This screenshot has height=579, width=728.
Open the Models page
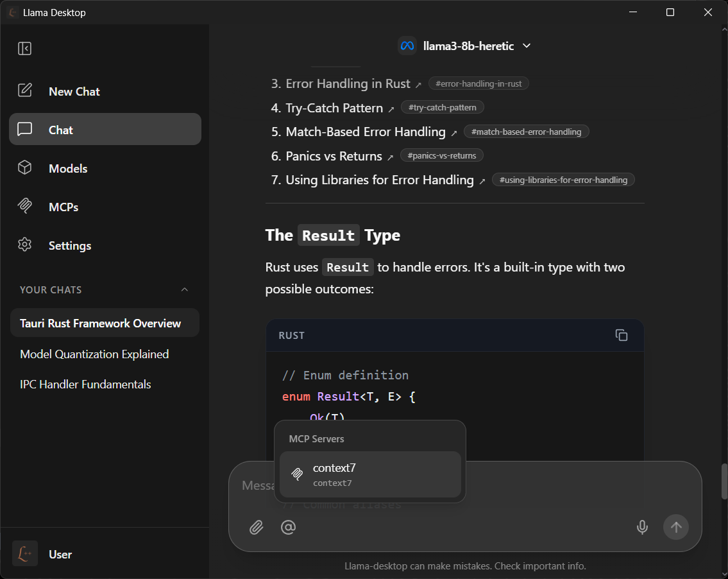point(68,168)
